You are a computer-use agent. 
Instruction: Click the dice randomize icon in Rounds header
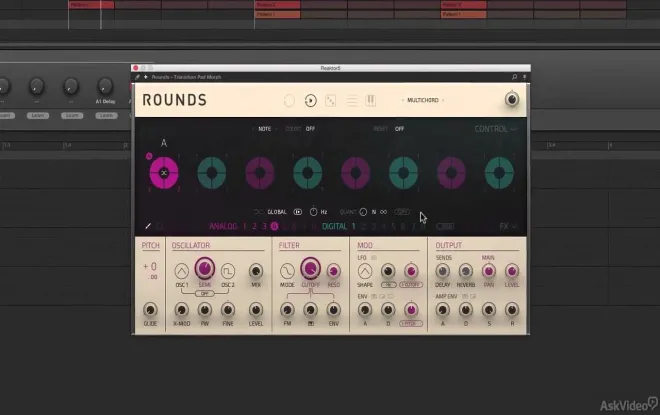click(331, 101)
